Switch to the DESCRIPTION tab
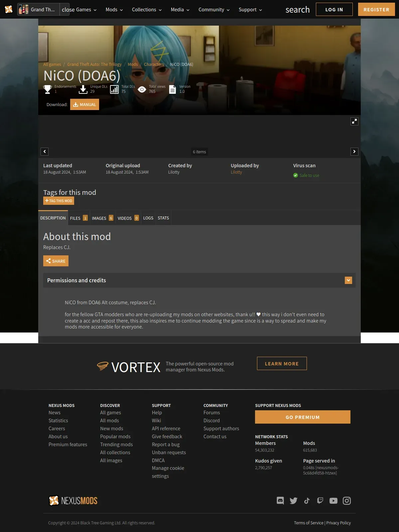This screenshot has height=532, width=399. pos(53,218)
